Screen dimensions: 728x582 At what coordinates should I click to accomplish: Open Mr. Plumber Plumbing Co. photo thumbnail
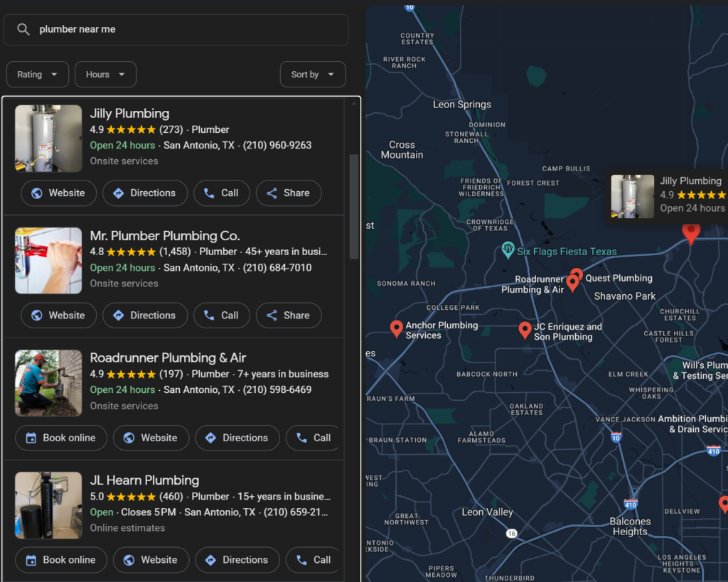pyautogui.click(x=48, y=260)
